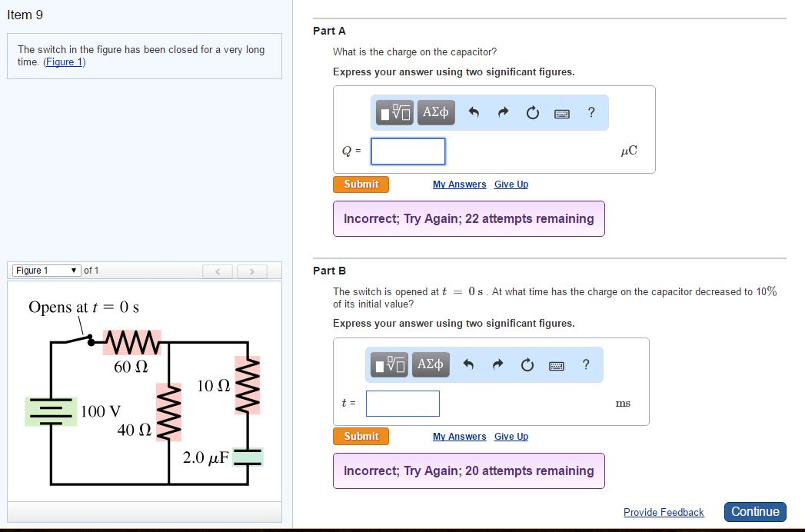
Task: Click the "What is the charge on the capacitor?" text
Action: (x=415, y=52)
